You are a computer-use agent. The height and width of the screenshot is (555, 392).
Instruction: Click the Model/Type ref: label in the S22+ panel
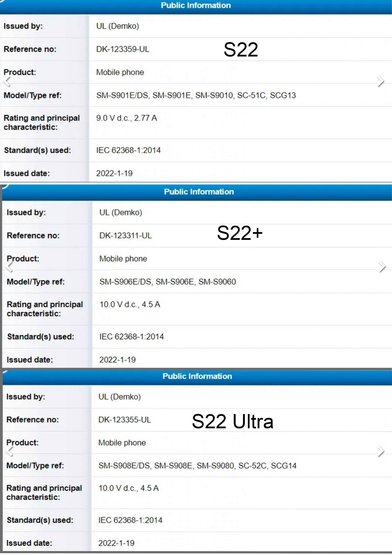(x=36, y=282)
